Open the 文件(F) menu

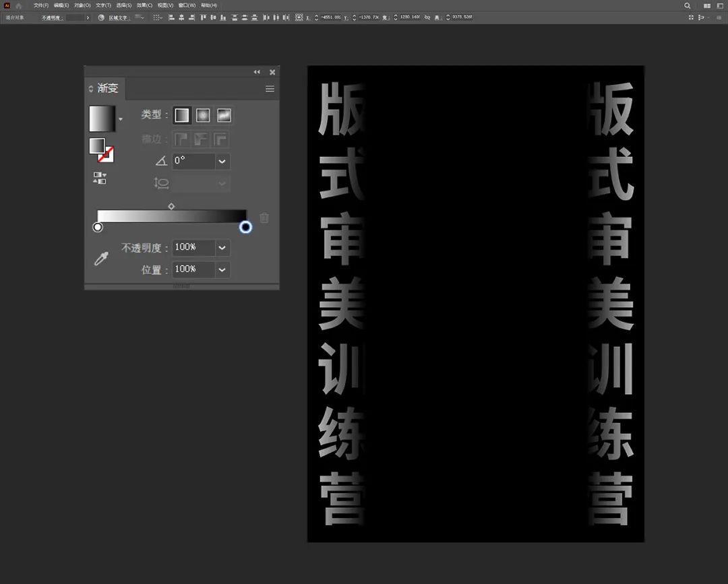click(41, 5)
